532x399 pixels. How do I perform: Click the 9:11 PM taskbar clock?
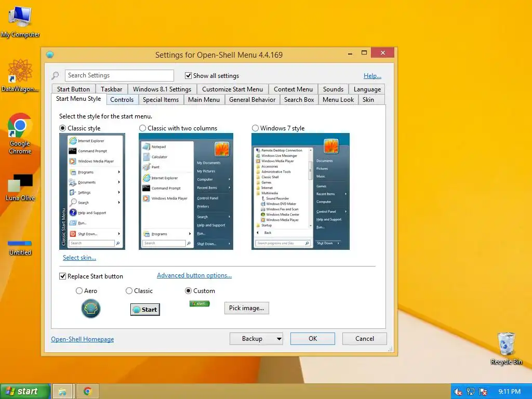pos(510,392)
